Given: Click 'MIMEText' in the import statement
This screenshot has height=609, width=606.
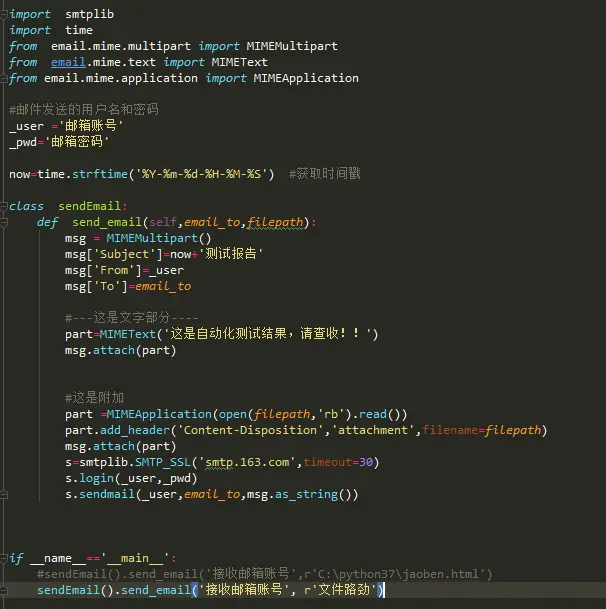Looking at the screenshot, I should pyautogui.click(x=240, y=62).
